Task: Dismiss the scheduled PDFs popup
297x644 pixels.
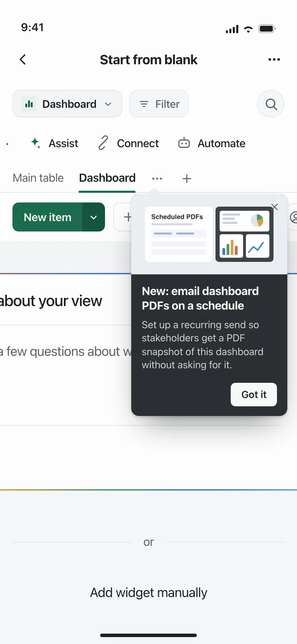Action: tap(275, 207)
